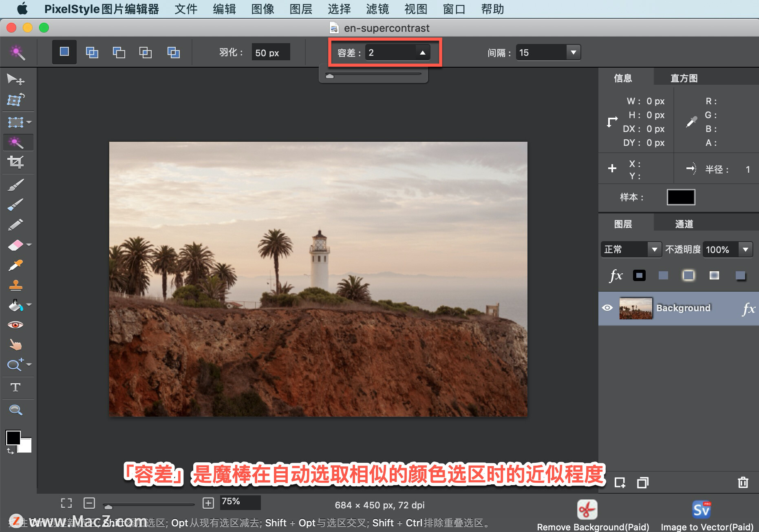Click Remove Background(Paid) button
Screen dimensions: 759x532
(587, 510)
